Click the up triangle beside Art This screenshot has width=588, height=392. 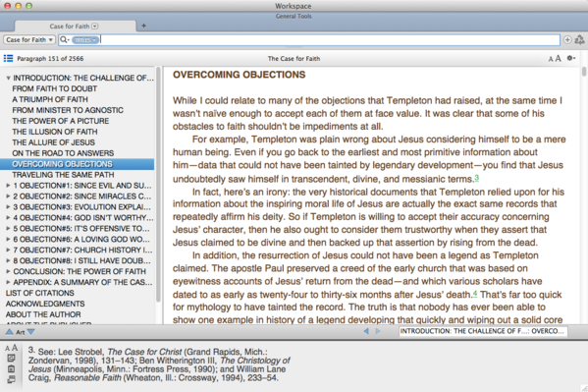[9, 332]
